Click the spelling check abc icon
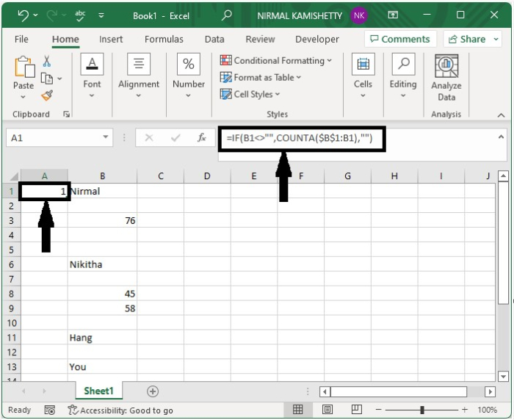This screenshot has height=420, width=514. (80, 15)
